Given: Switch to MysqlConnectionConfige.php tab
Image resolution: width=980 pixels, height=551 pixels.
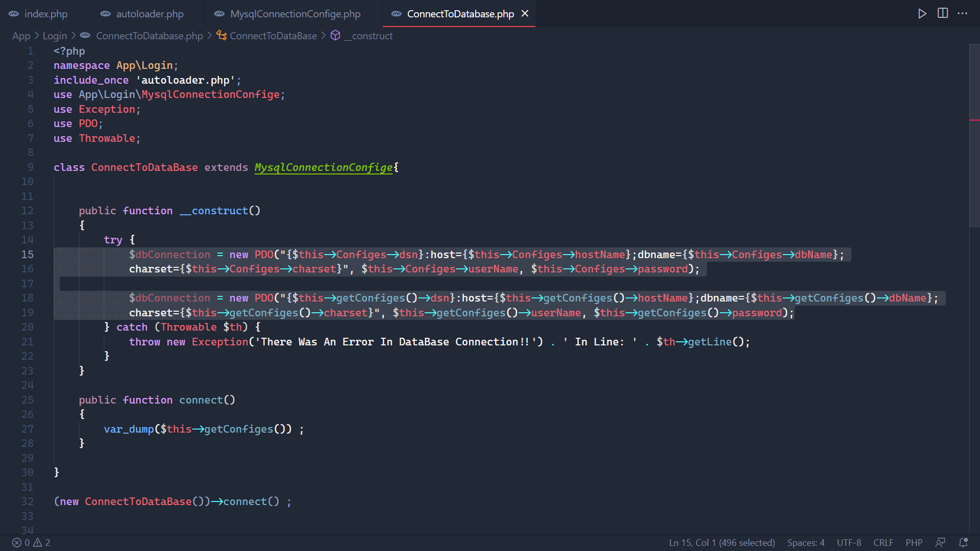Looking at the screenshot, I should point(294,14).
